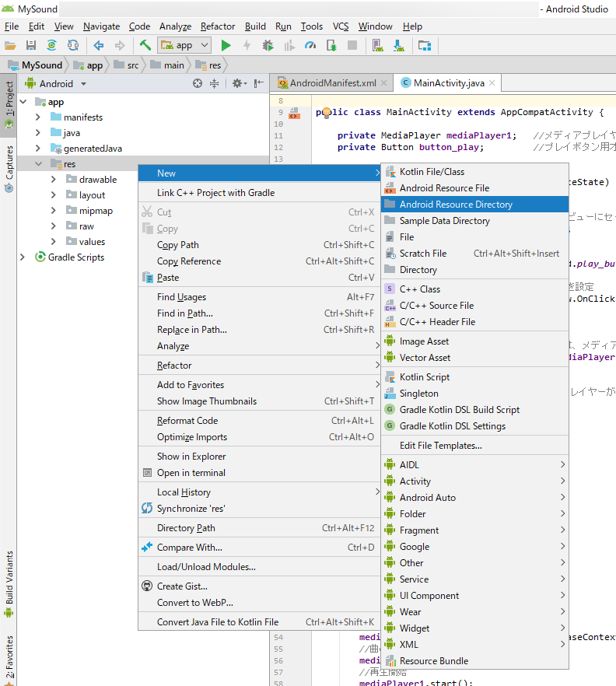The image size is (616, 686).
Task: Click the MySound breadcrumb
Action: [x=36, y=65]
